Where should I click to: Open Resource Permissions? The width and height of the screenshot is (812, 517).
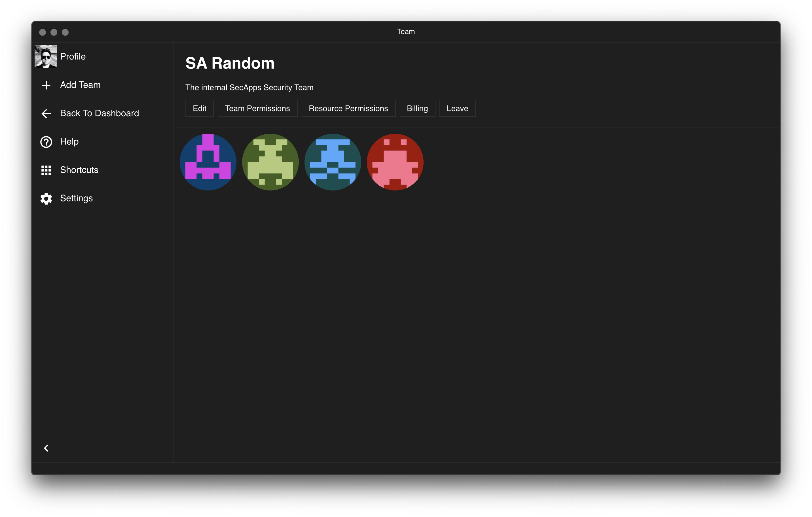coord(348,109)
